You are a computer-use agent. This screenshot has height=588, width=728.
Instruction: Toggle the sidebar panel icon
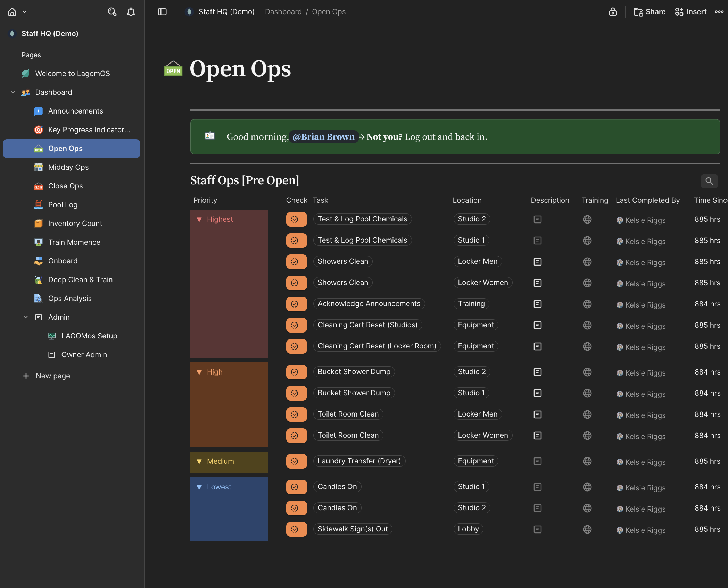click(x=162, y=12)
